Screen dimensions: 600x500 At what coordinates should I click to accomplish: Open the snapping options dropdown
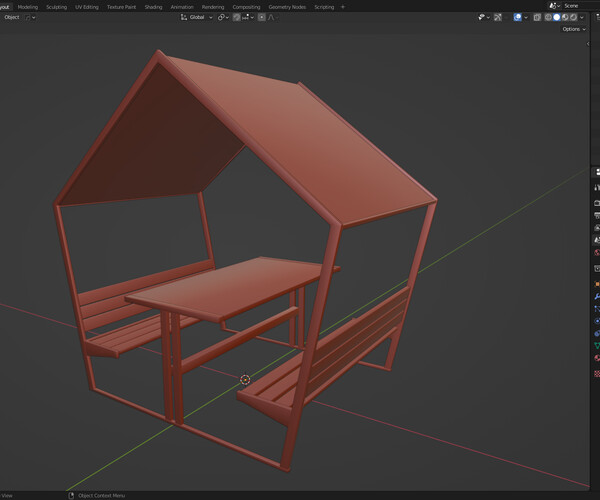click(248, 17)
